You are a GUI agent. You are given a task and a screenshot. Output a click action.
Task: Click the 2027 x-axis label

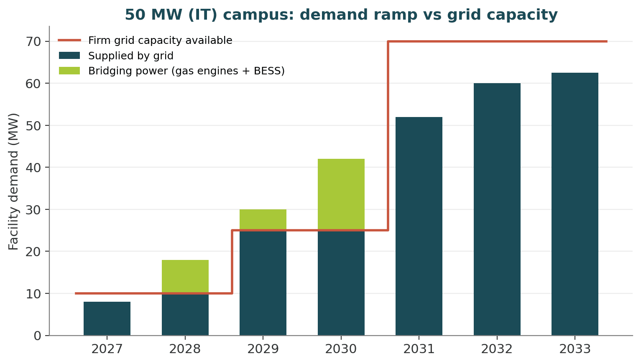pyautogui.click(x=107, y=349)
